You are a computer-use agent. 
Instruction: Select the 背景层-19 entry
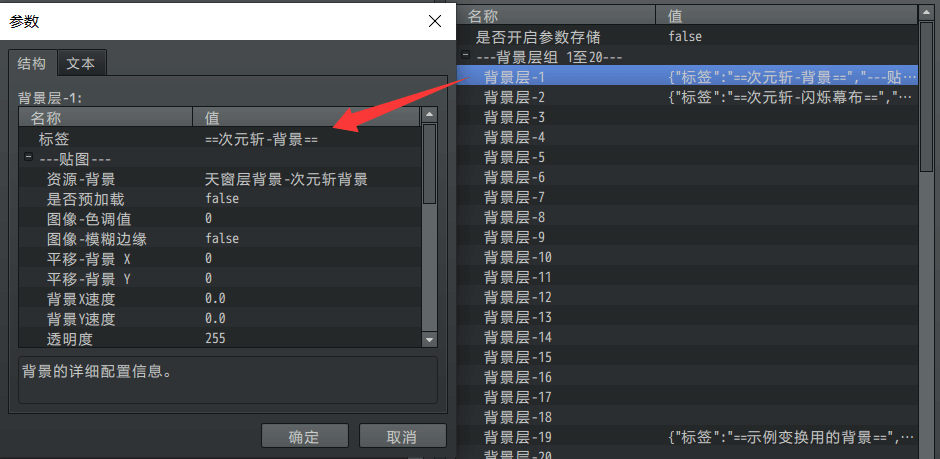(687, 436)
